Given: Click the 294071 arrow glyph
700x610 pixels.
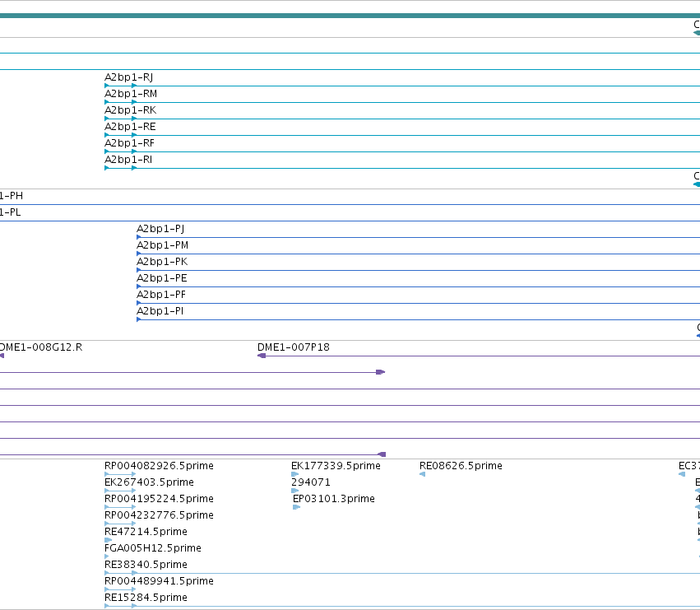Looking at the screenshot, I should tap(294, 491).
